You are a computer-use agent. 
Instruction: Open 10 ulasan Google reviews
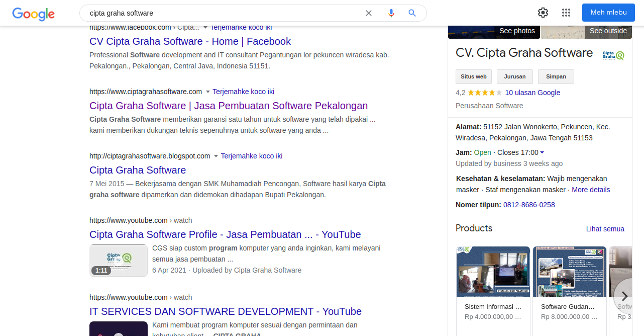pyautogui.click(x=532, y=93)
